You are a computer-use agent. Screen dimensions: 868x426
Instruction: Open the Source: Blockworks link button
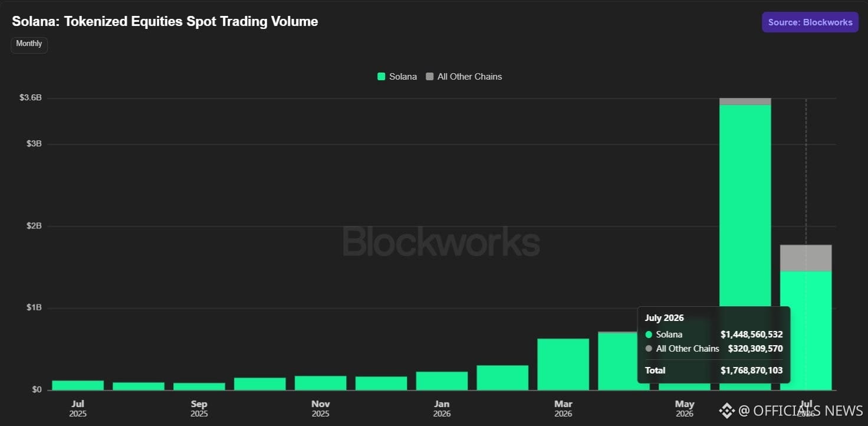[810, 22]
